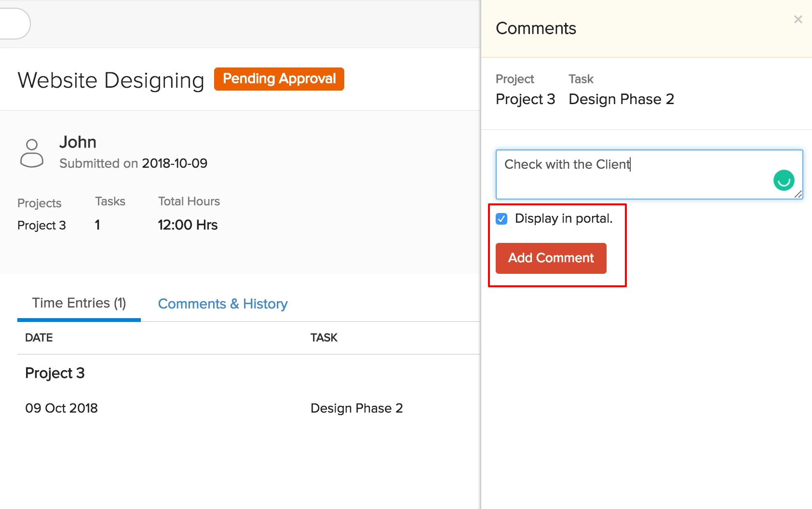Select the 09 Oct 2018 time entry
Image resolution: width=812 pixels, height=509 pixels.
click(61, 408)
